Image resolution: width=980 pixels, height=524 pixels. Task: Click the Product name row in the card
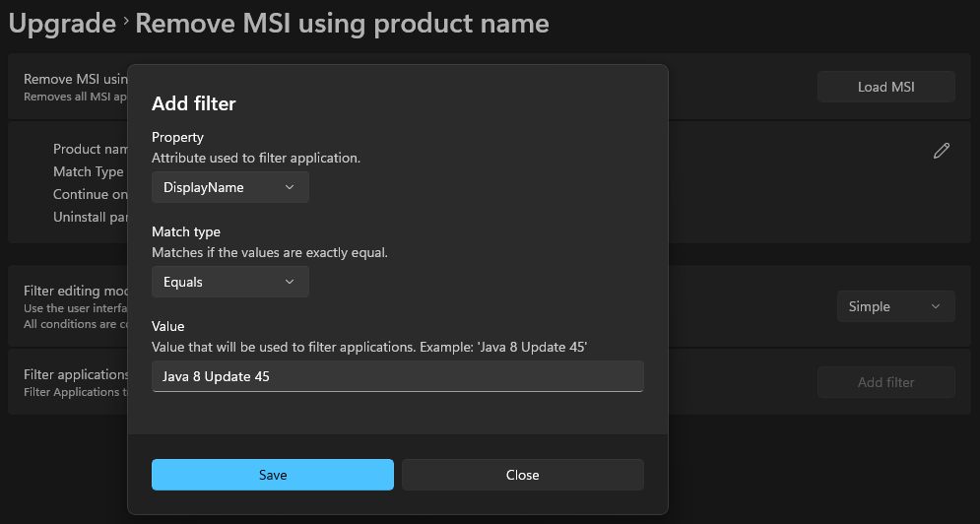[x=91, y=149]
